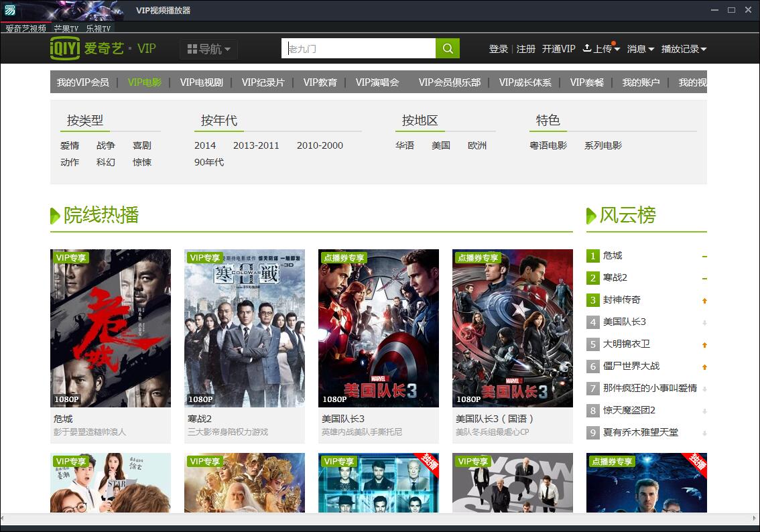Click rank number 1 badge for 危城
Viewport: 760px width, 532px height.
592,256
